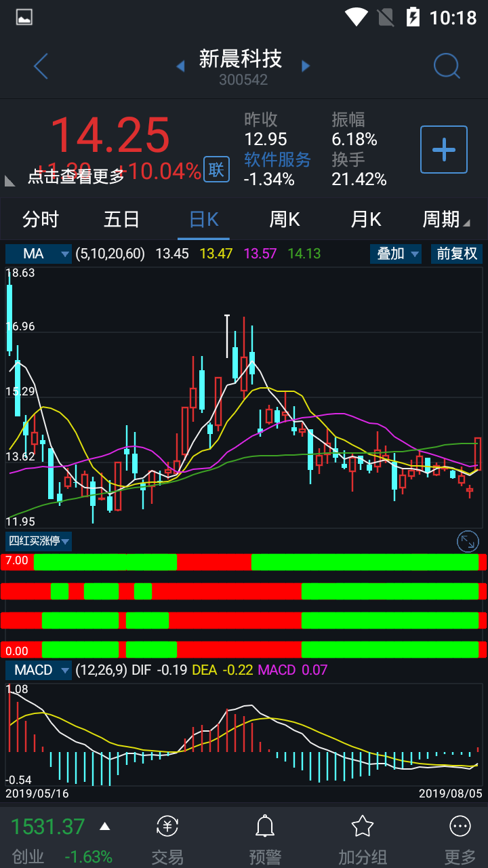The height and width of the screenshot is (868, 488).
Task: Tap 振幅 6.18% value
Action: (x=354, y=139)
